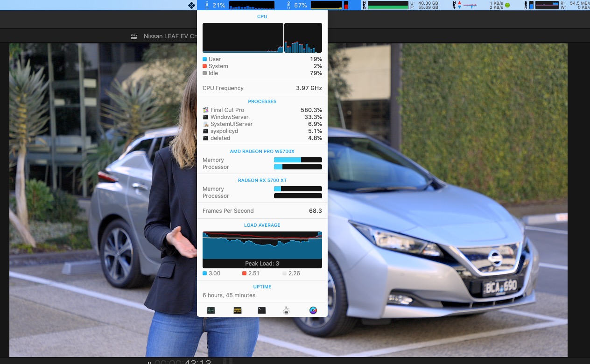
Task: Click the clapperboard icon beside Nissan LEAF title
Action: (x=134, y=36)
